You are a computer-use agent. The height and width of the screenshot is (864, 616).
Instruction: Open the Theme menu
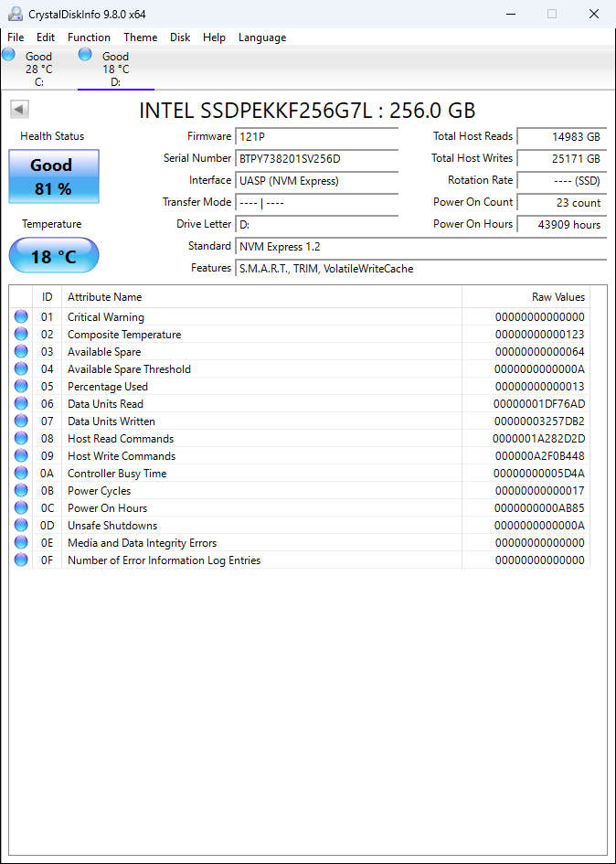141,37
